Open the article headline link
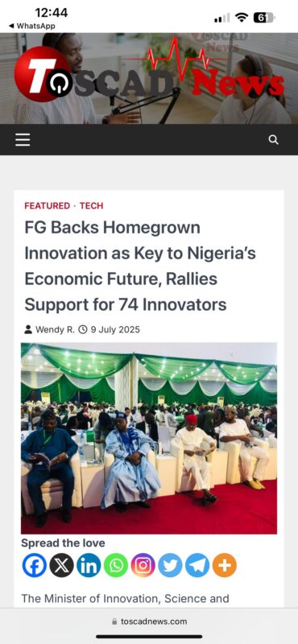Image resolution: width=298 pixels, height=644 pixels. coord(140,266)
